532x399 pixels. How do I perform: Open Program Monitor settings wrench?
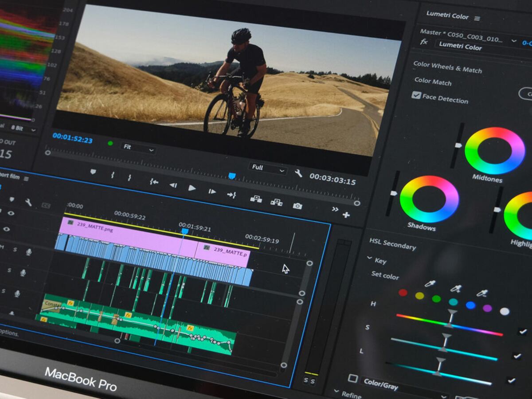pos(298,173)
